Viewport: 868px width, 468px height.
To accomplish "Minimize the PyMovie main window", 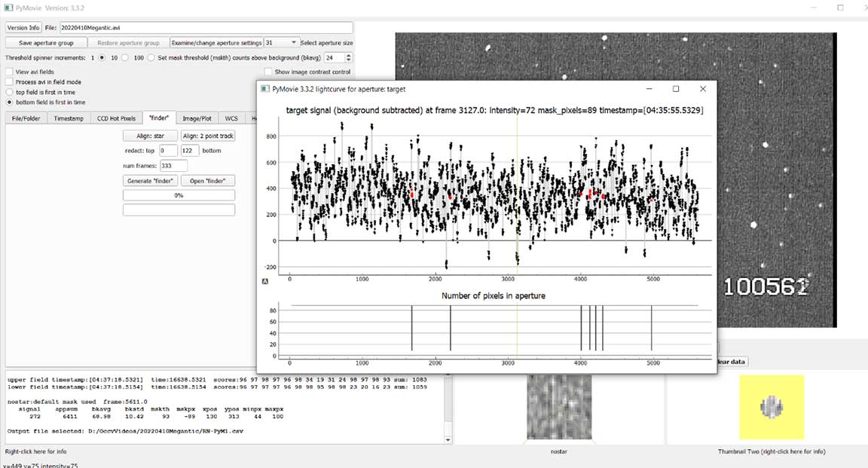I will click(814, 8).
